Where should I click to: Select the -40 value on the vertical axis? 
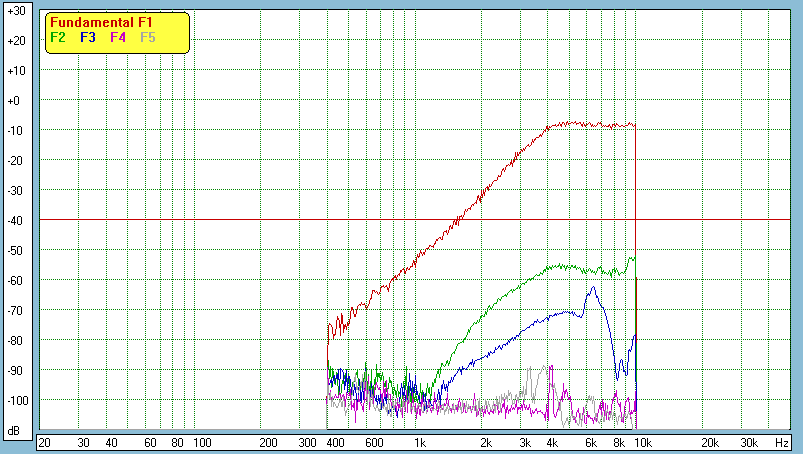pos(15,220)
